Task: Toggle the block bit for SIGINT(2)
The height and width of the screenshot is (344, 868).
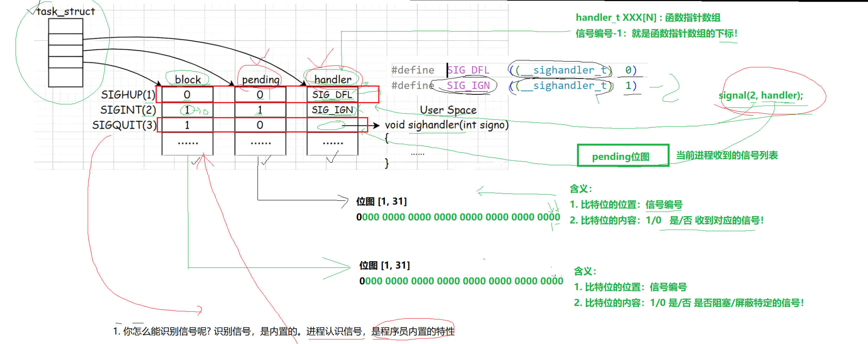Action: pyautogui.click(x=187, y=109)
